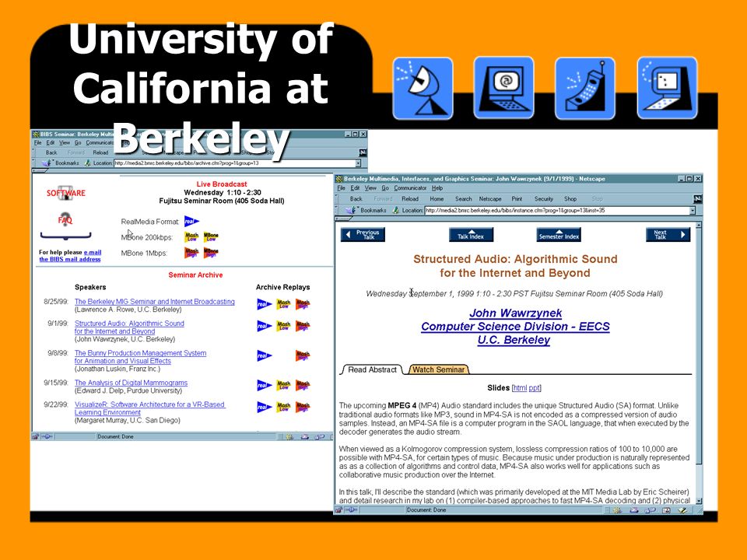747x560 pixels.
Task: Open View menu in BIBS Seminar window
Action: (65, 143)
